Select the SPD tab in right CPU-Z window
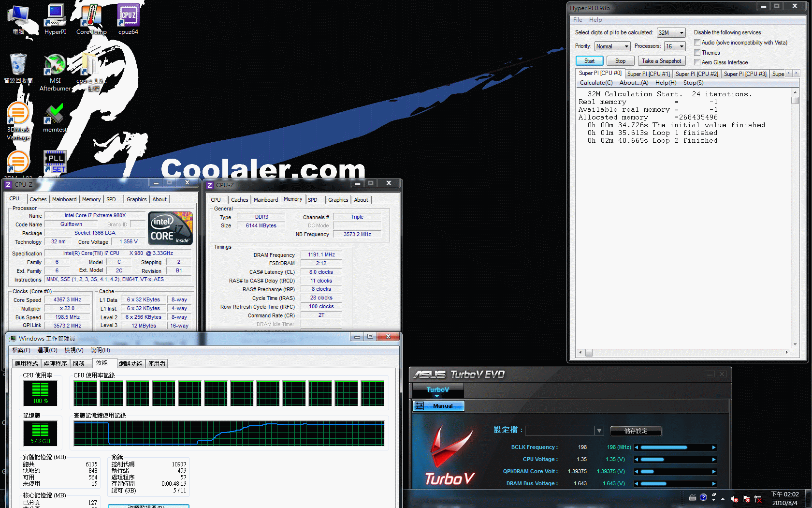812x508 pixels. 313,200
